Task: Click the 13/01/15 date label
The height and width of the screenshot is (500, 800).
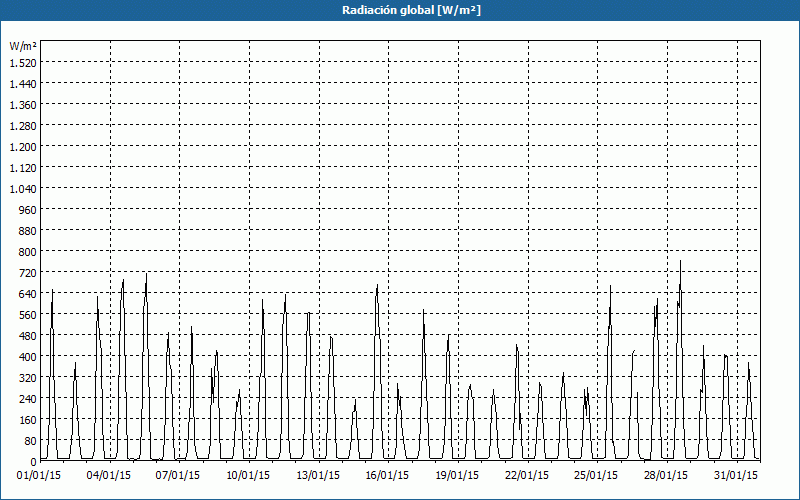Action: click(318, 476)
